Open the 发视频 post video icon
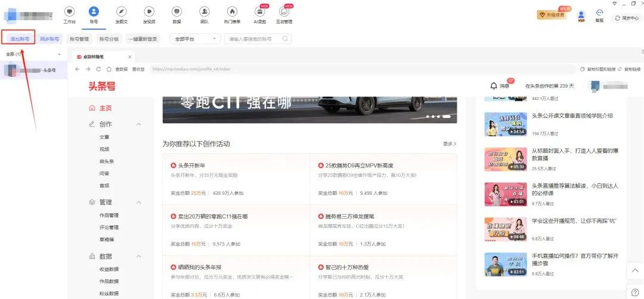The image size is (644, 299). tap(149, 12)
